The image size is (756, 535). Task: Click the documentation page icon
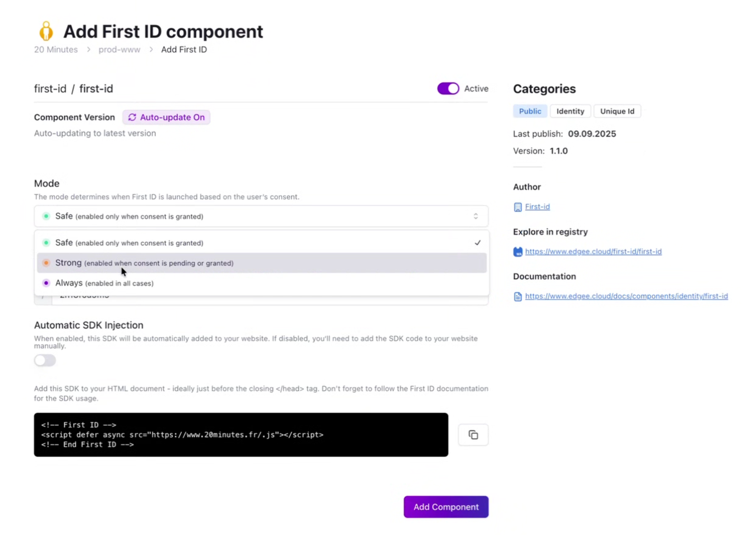pyautogui.click(x=517, y=297)
